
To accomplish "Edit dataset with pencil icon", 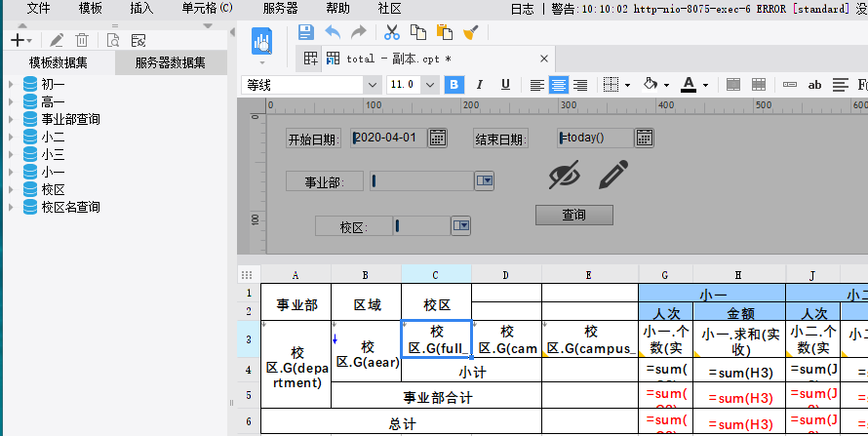I will [x=57, y=40].
